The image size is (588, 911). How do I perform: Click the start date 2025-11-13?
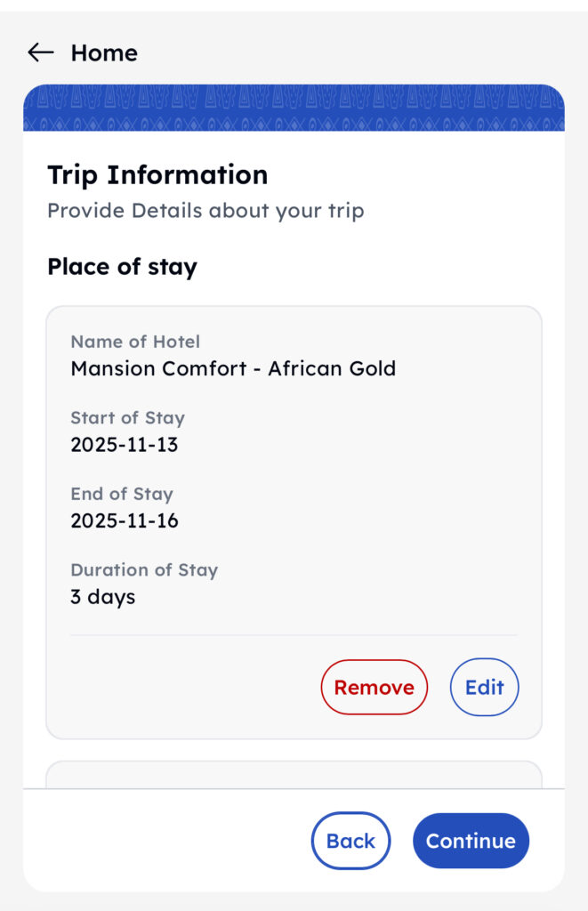125,445
